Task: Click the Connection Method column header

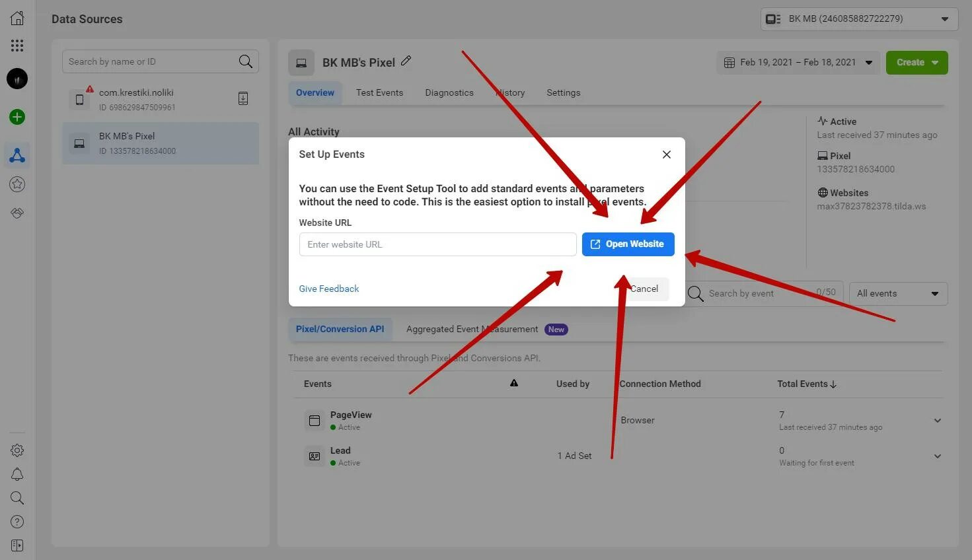Action: point(660,384)
